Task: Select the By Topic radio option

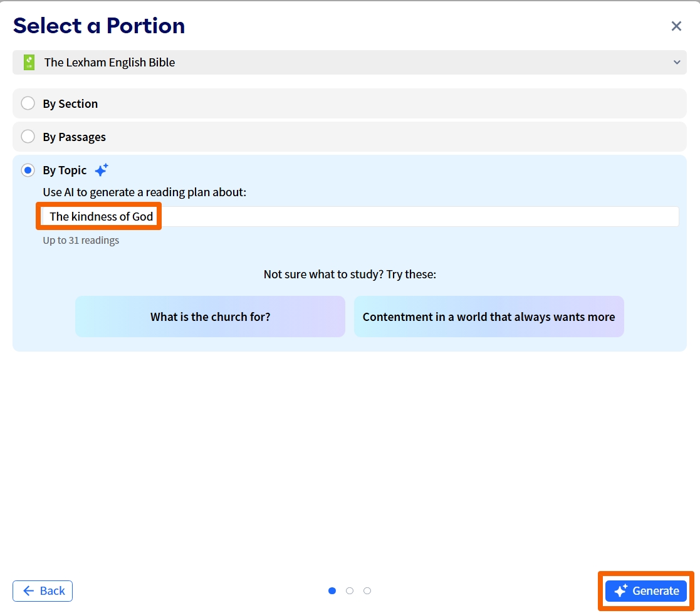Action: pyautogui.click(x=28, y=170)
